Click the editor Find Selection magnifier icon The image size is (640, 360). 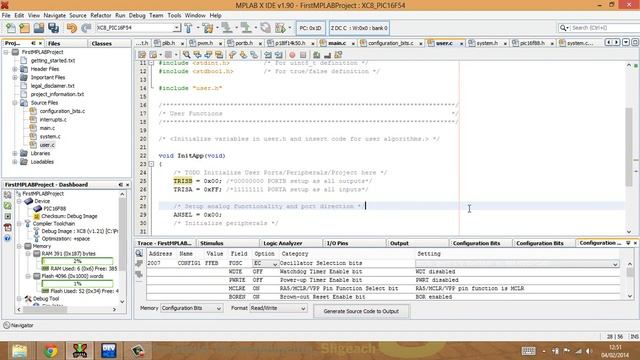[187, 55]
